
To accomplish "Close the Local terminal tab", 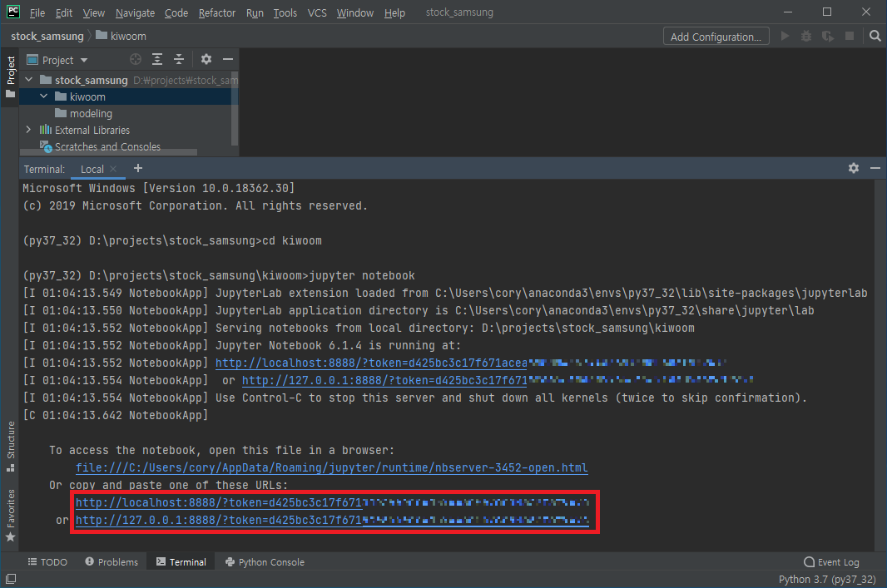I will (113, 169).
